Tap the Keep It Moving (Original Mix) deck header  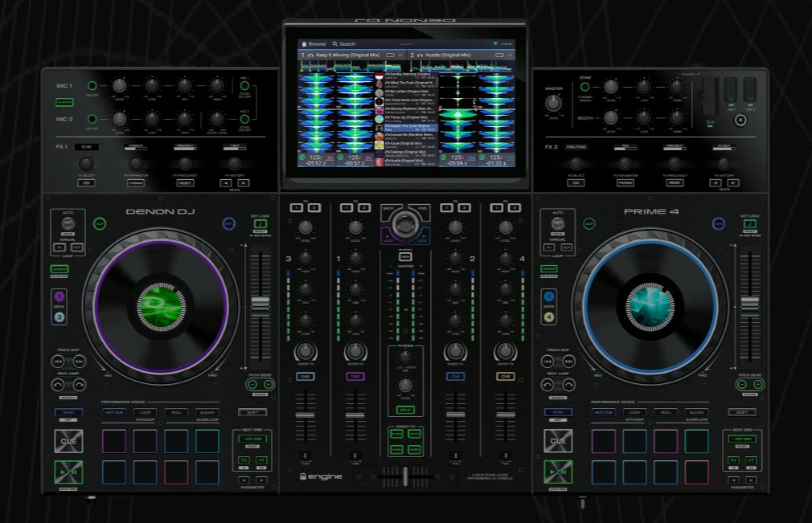352,55
